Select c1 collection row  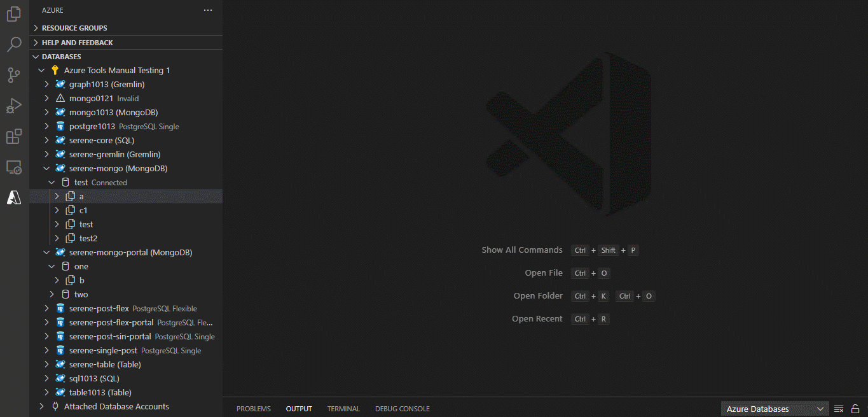pyautogui.click(x=126, y=210)
